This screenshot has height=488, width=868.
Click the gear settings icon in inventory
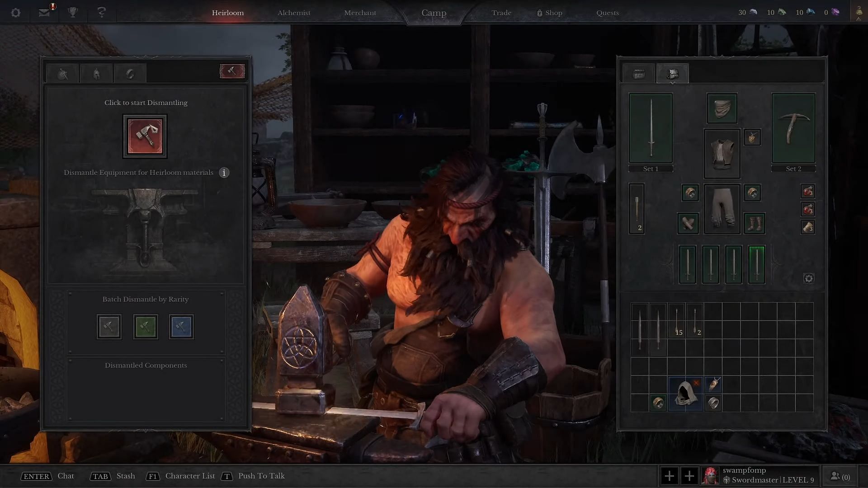(808, 278)
